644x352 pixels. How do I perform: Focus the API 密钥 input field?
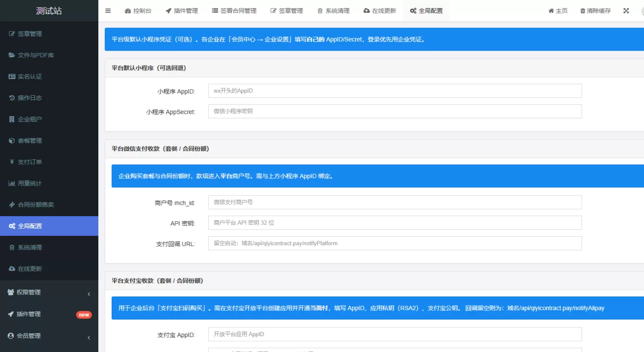(x=395, y=223)
